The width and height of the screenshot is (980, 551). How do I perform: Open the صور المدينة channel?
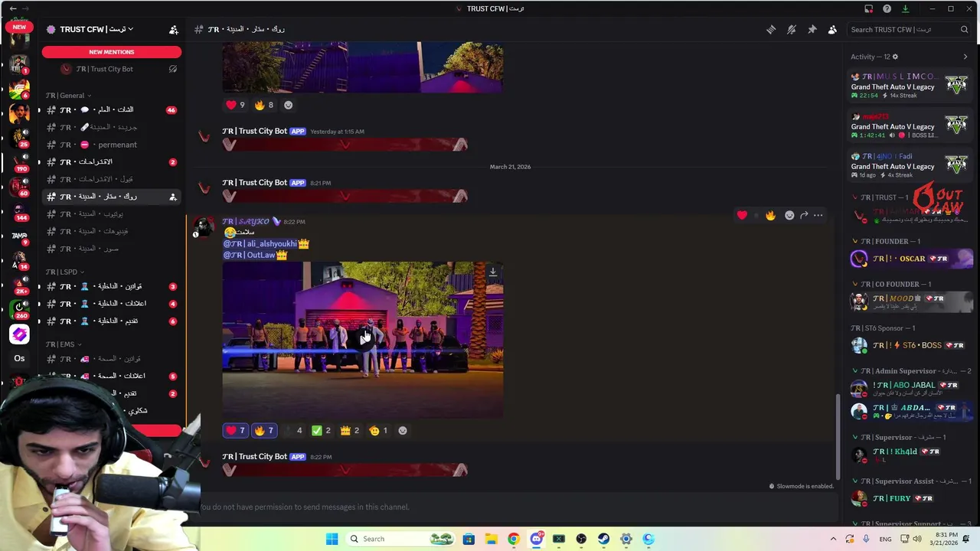click(x=112, y=249)
